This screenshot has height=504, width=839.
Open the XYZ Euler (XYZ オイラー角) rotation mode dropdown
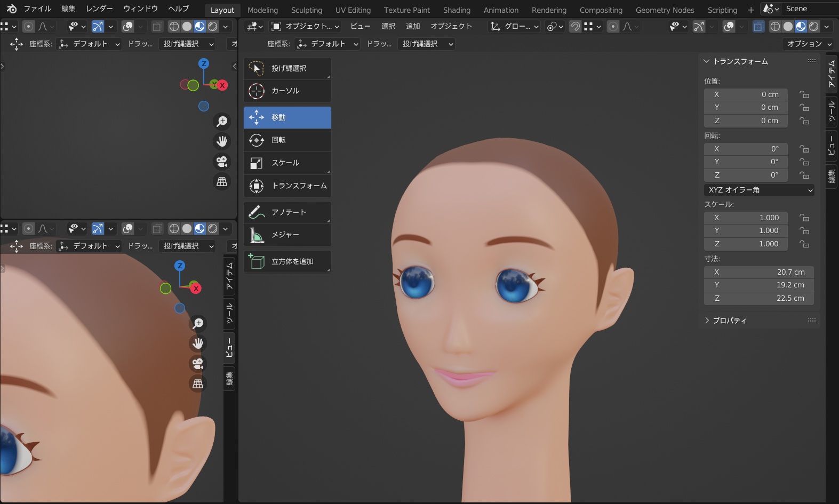point(758,190)
